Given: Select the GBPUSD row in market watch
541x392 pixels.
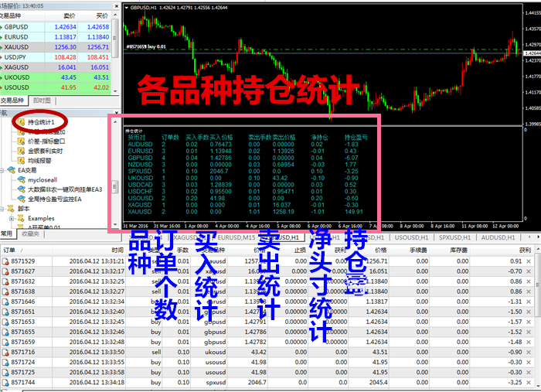Looking at the screenshot, I should [x=55, y=27].
